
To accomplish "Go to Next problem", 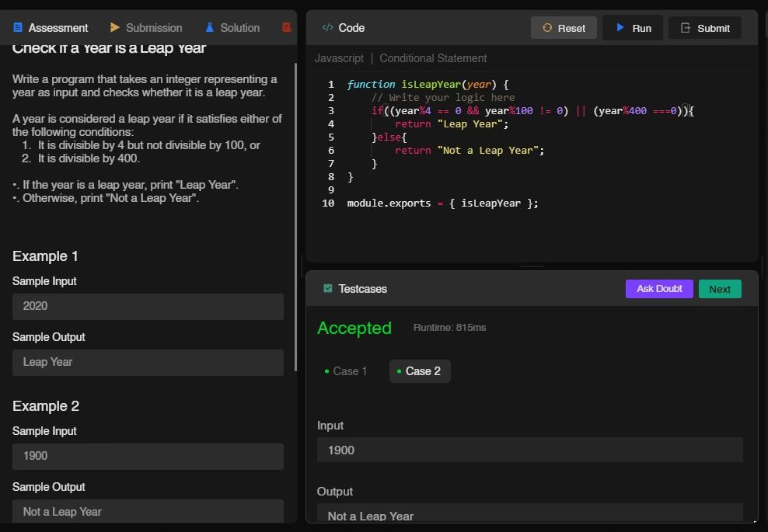I will tap(720, 289).
